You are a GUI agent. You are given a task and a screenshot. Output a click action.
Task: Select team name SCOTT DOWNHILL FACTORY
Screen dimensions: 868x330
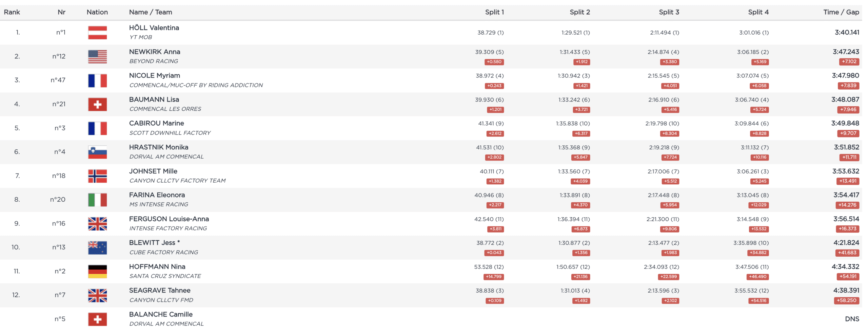170,133
